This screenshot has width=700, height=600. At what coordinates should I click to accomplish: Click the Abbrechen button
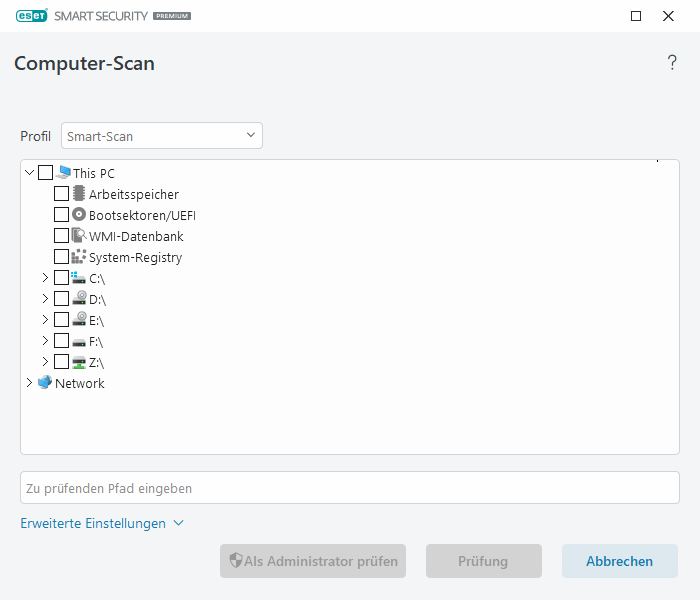coord(620,561)
